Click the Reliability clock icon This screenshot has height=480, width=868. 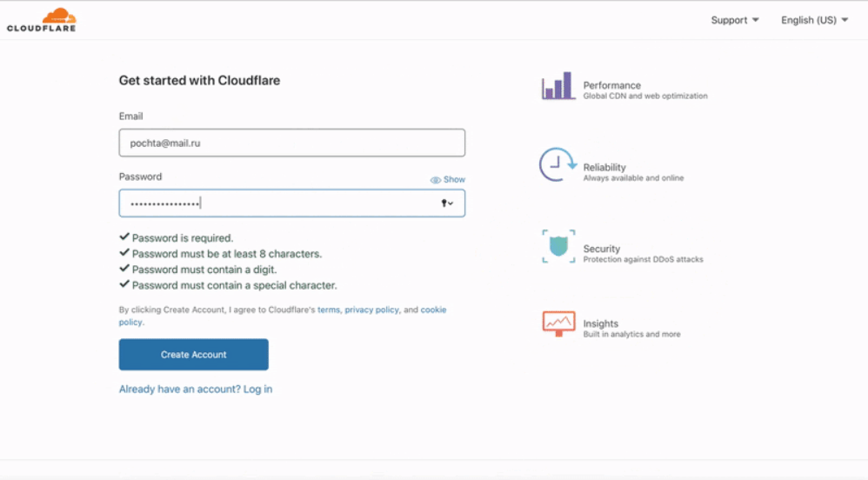click(557, 164)
